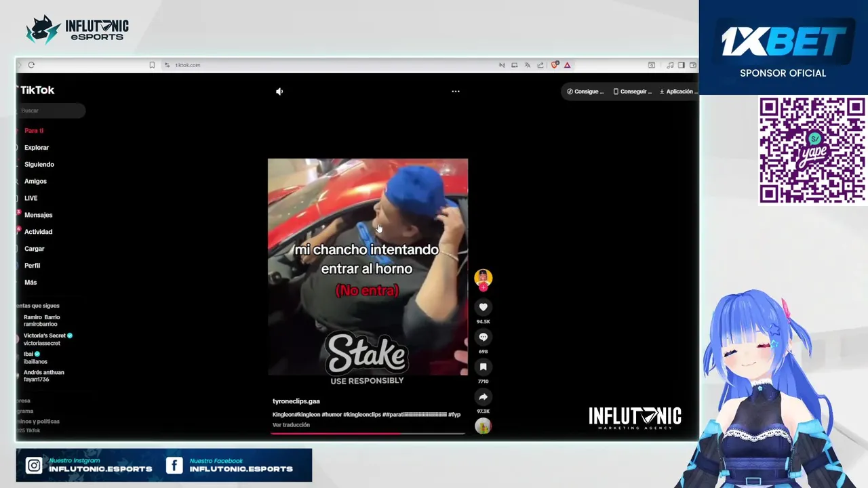The image size is (868, 488).
Task: Open Andrés anthuan followed account
Action: pos(44,375)
